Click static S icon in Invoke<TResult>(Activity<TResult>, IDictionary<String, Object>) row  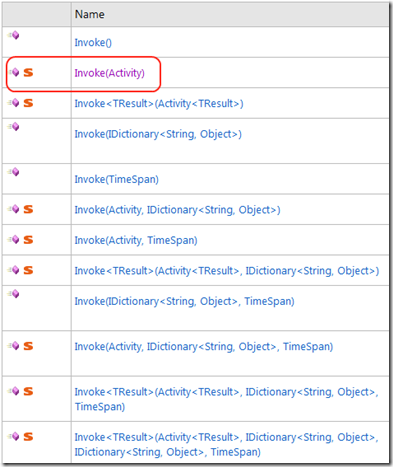click(28, 270)
